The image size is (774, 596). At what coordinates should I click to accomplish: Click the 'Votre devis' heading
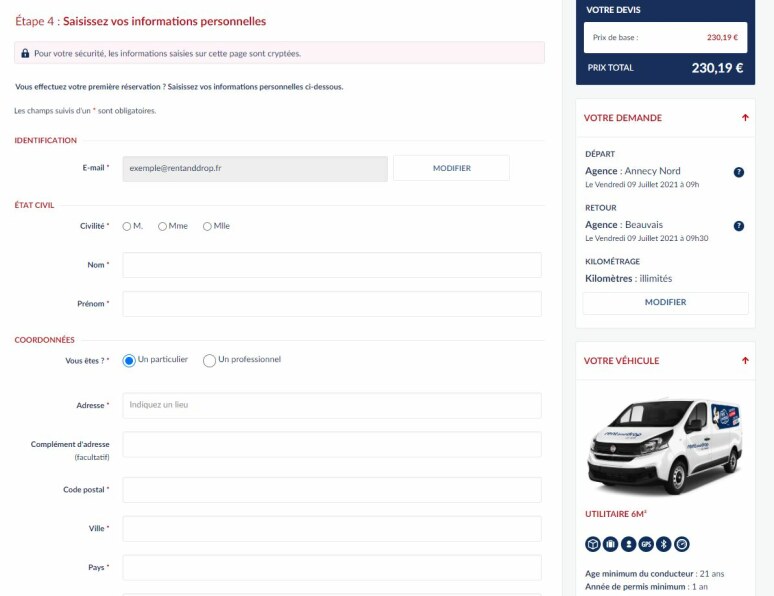coord(613,10)
